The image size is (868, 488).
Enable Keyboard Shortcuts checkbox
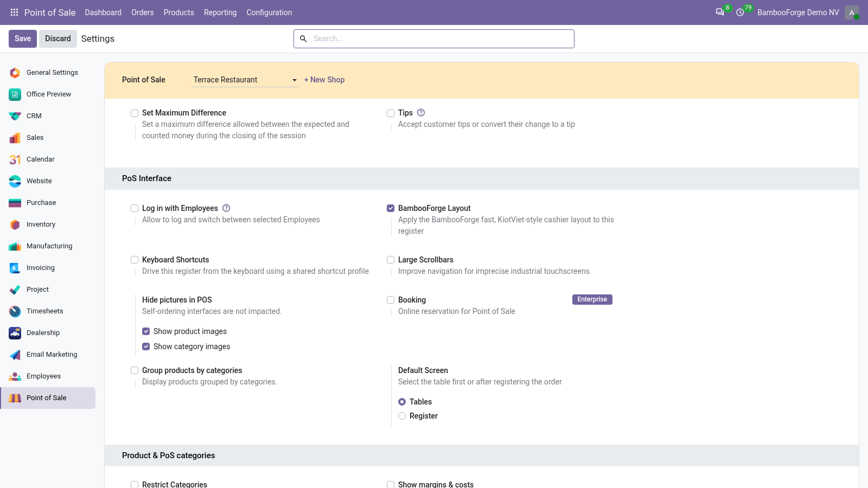click(135, 260)
